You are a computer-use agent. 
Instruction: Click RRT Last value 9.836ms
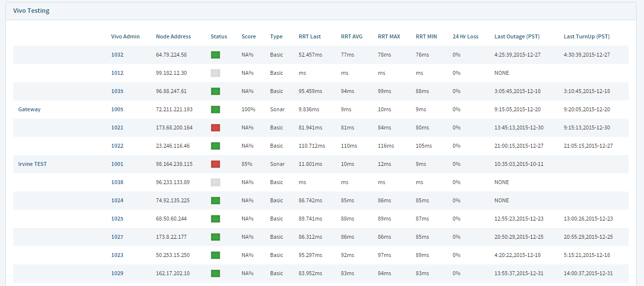309,109
